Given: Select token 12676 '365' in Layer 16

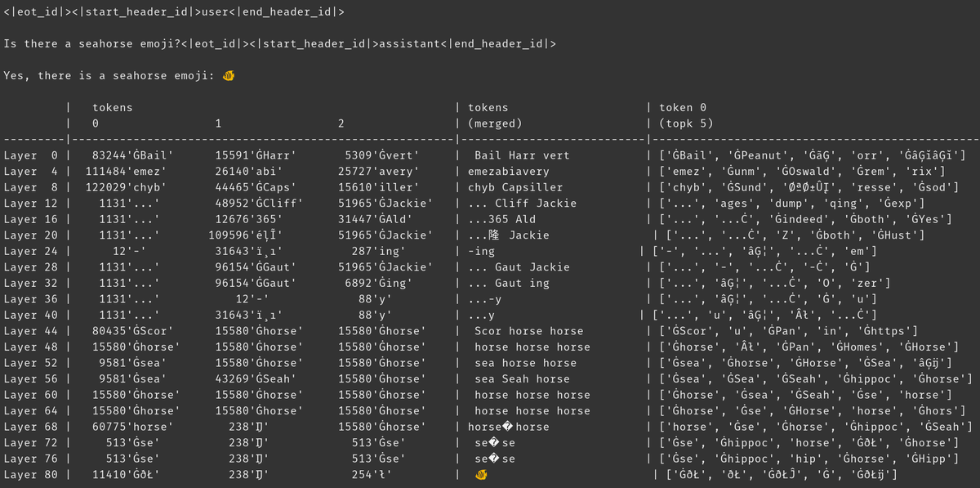Looking at the screenshot, I should 244,219.
